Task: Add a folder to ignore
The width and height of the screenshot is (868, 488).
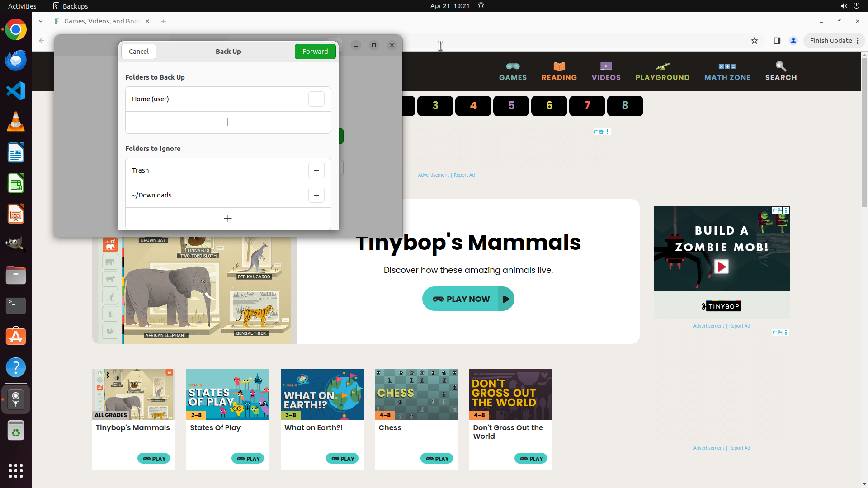Action: click(228, 219)
